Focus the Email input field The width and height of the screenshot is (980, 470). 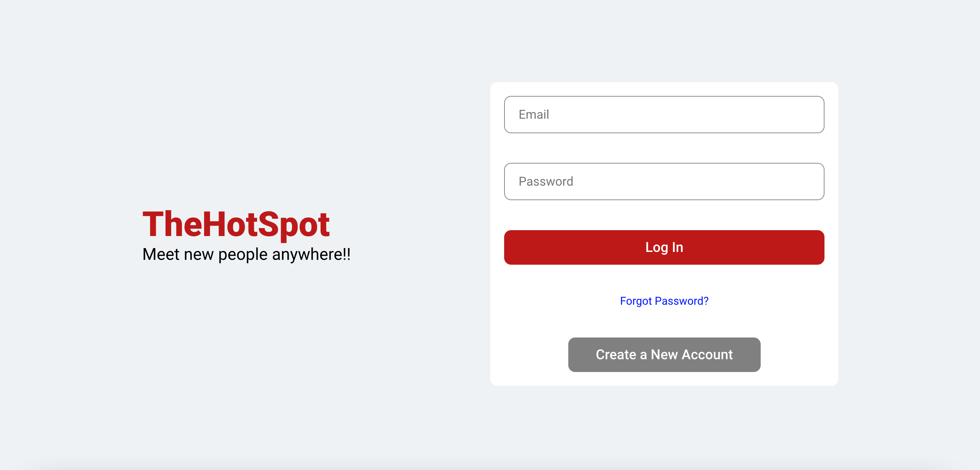pos(664,115)
